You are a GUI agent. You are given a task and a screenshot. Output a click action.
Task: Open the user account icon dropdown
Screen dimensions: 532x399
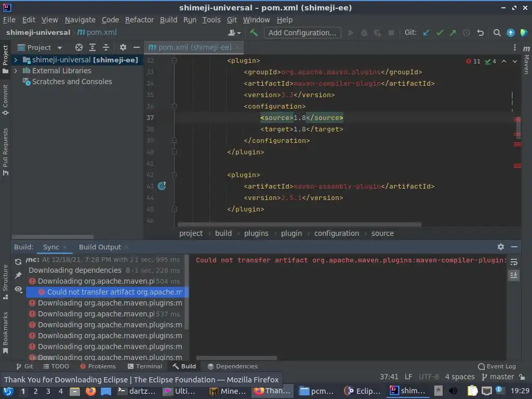[234, 33]
